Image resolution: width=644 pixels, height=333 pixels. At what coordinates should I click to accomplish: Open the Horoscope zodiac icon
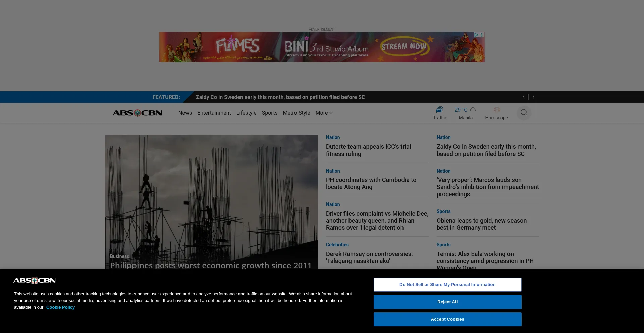pyautogui.click(x=497, y=110)
